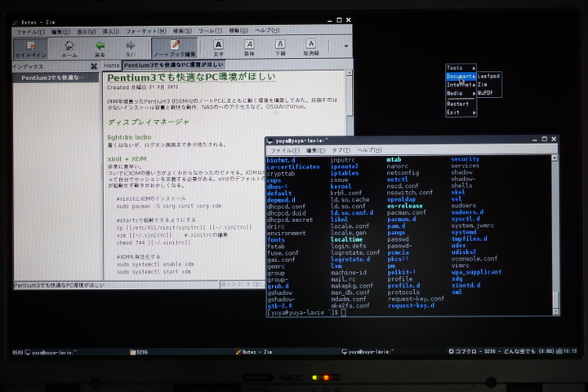Open 移動(G) menu in Zim window
Viewport: 588px width, 392px height.
238,30
